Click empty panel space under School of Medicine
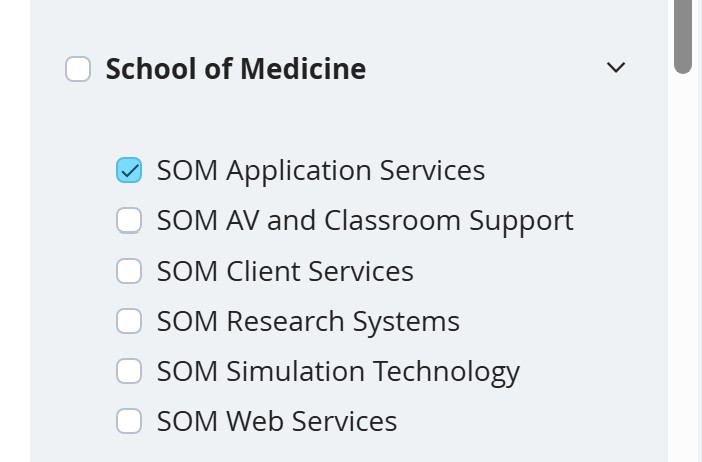Image resolution: width=702 pixels, height=462 pixels. coord(349,119)
